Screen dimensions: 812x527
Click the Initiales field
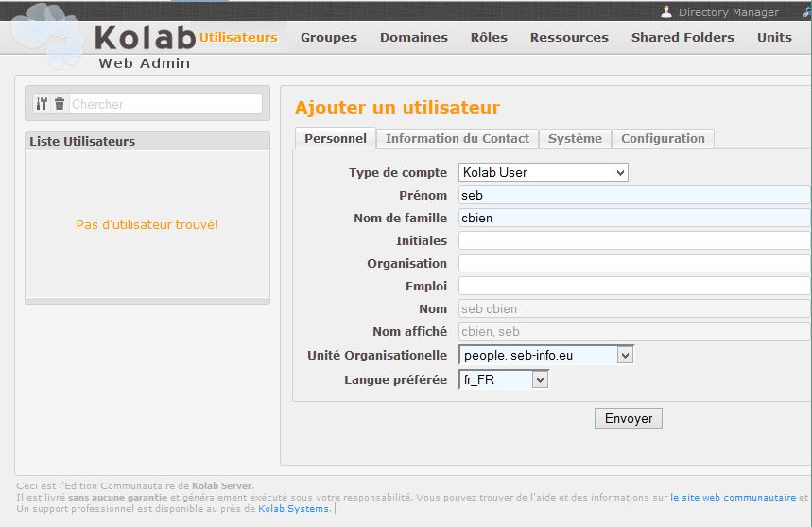(x=635, y=241)
